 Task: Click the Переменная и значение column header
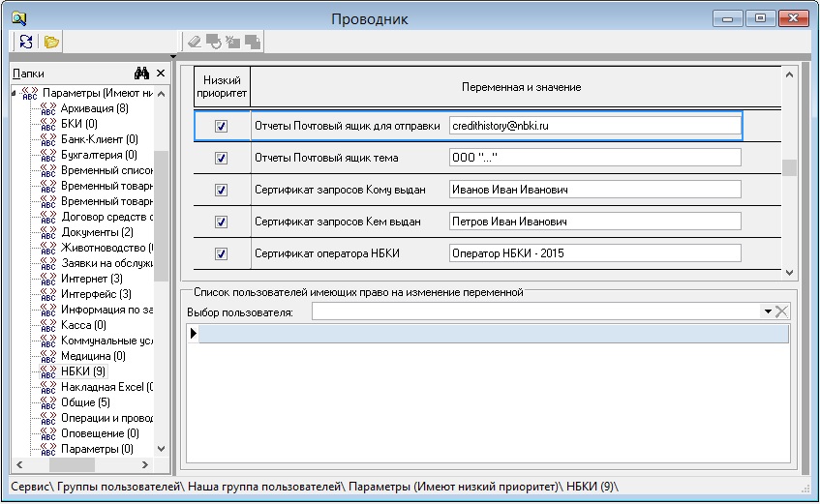coord(521,87)
